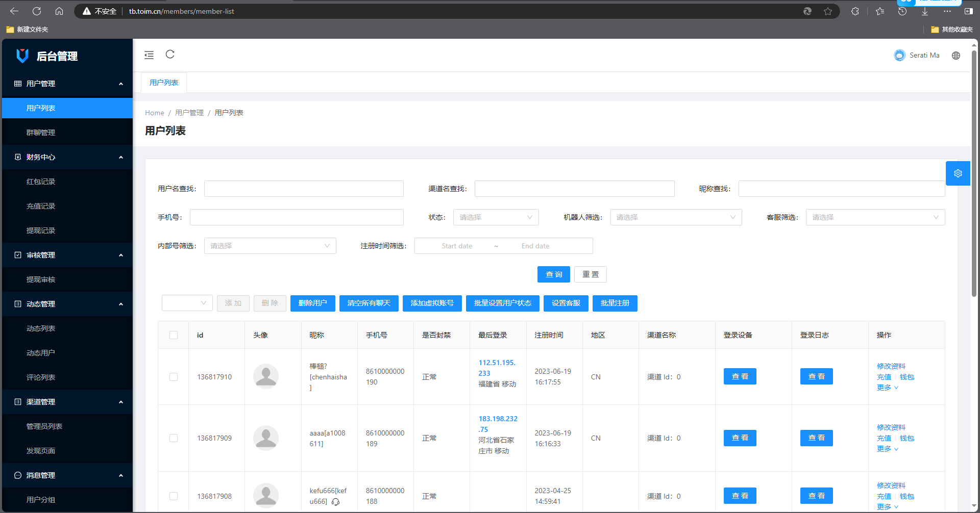Screen dimensions: 980x513
Task: Collapse the 渠道管理 sidebar section
Action: point(67,402)
